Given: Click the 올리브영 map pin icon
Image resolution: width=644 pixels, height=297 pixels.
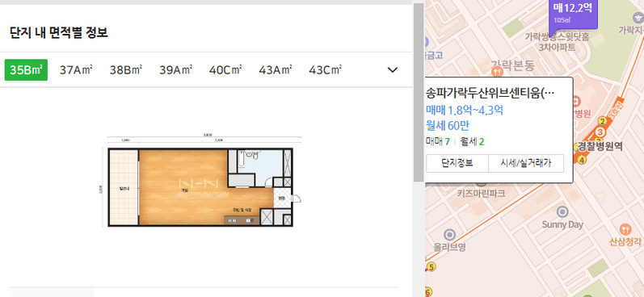Looking at the screenshot, I should [450, 235].
